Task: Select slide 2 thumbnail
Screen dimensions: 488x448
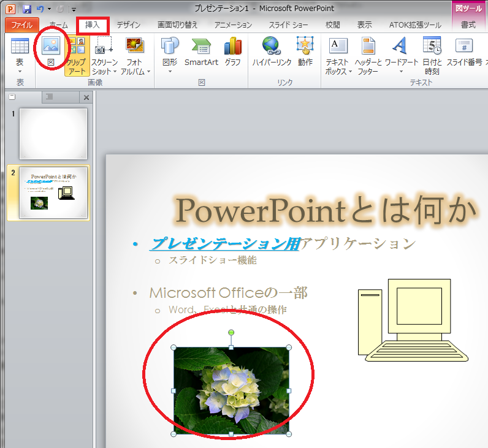Action: click(53, 193)
